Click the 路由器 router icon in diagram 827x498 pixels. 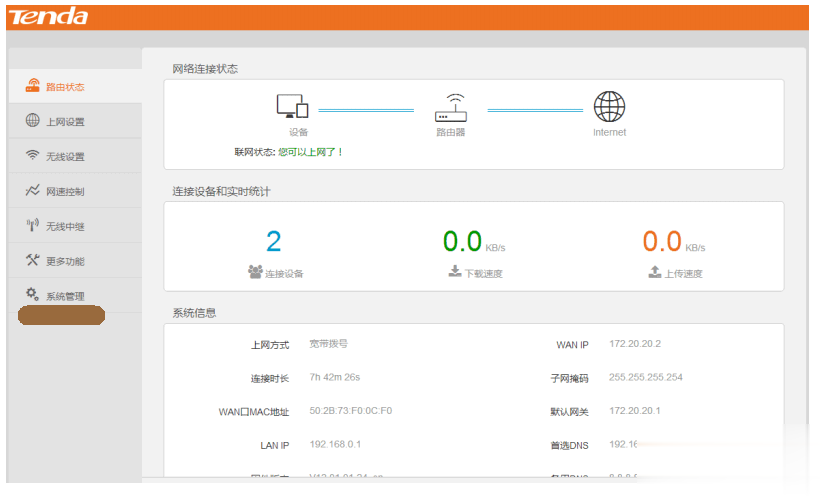click(x=451, y=108)
